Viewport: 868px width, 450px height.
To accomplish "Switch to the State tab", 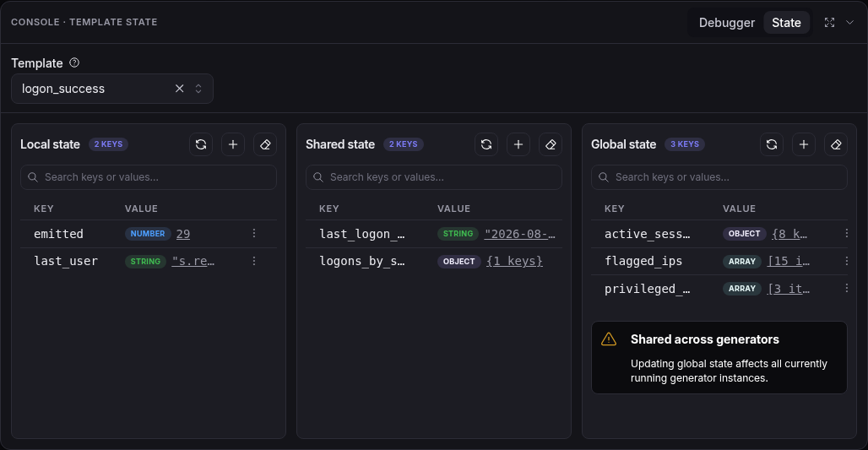I will [x=786, y=23].
